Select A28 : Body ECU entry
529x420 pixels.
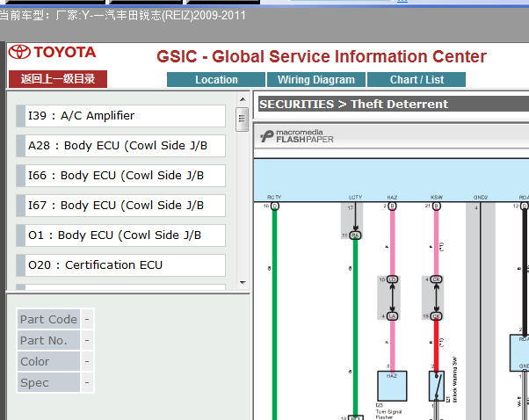(120, 146)
